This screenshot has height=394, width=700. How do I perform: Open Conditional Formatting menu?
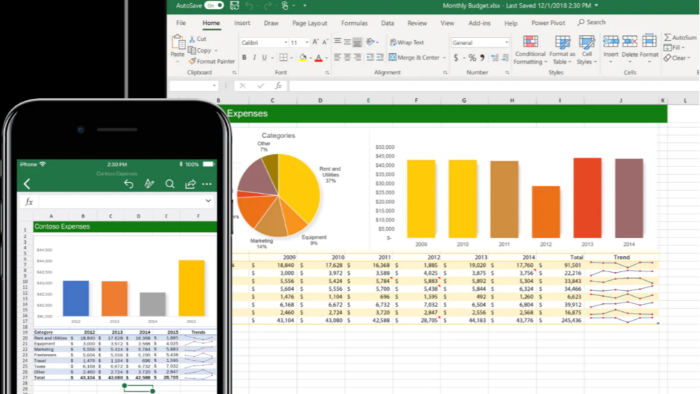pos(530,50)
